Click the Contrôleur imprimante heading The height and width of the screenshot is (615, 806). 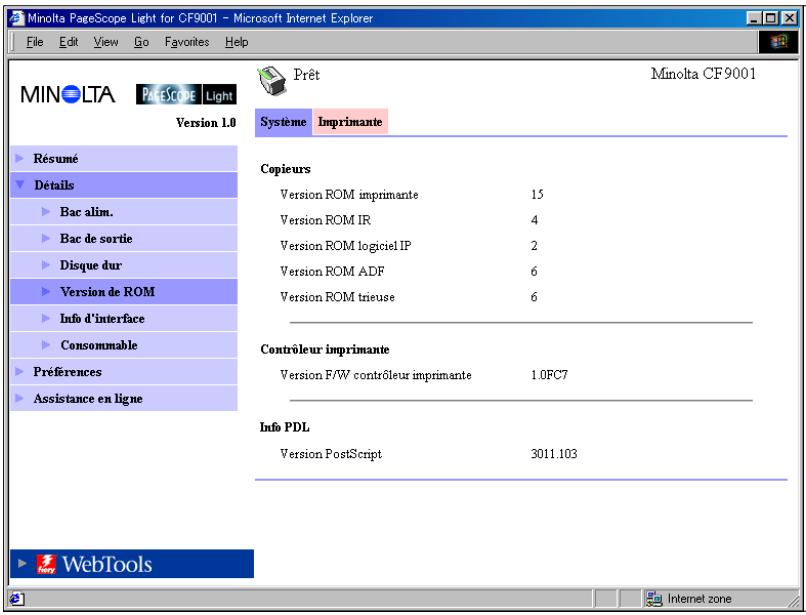tap(325, 349)
